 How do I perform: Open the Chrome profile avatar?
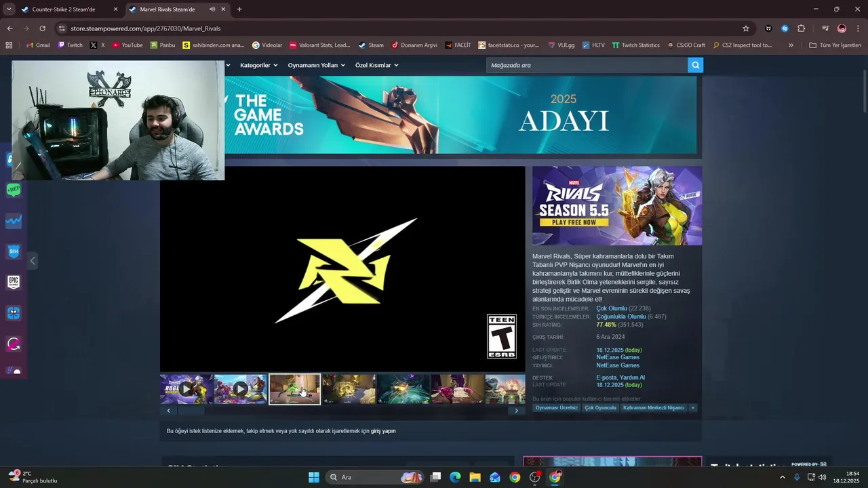pos(842,28)
